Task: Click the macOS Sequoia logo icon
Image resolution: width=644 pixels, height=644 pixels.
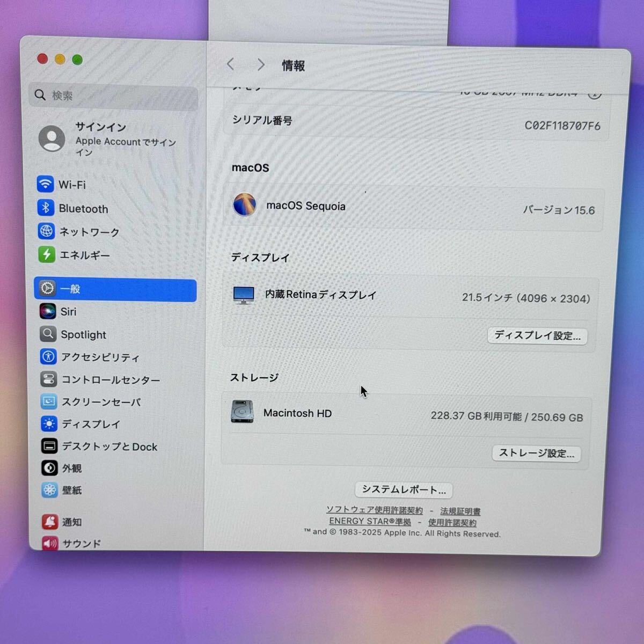Action: pyautogui.click(x=244, y=204)
